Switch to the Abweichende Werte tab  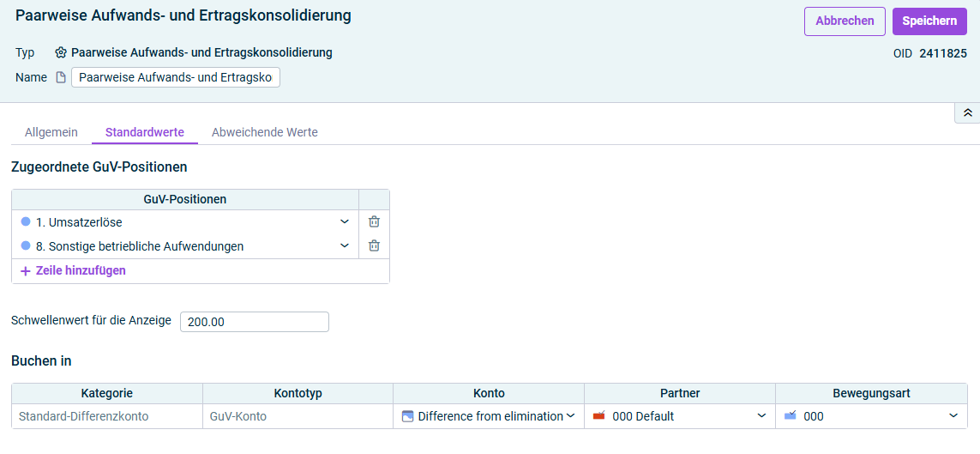coord(265,132)
